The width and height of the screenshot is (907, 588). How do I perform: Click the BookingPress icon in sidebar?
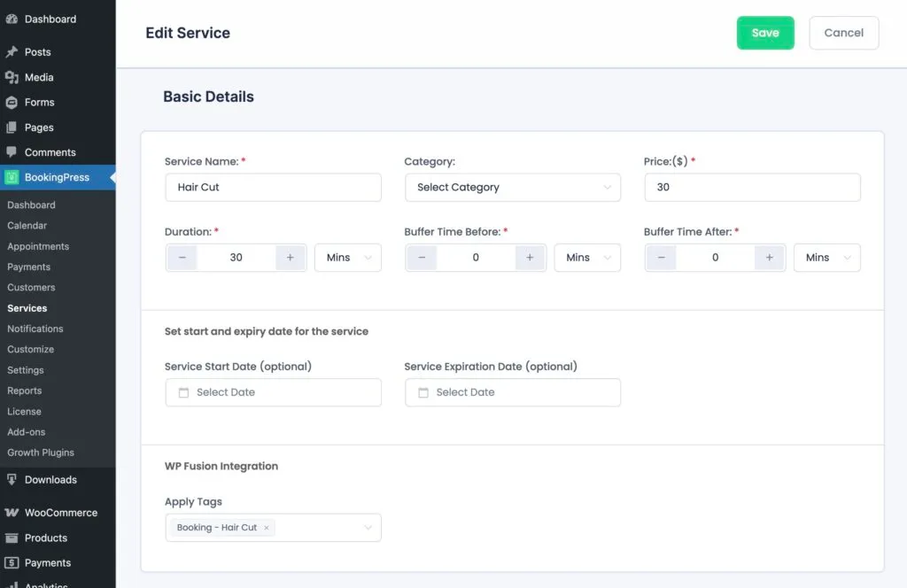click(x=12, y=177)
